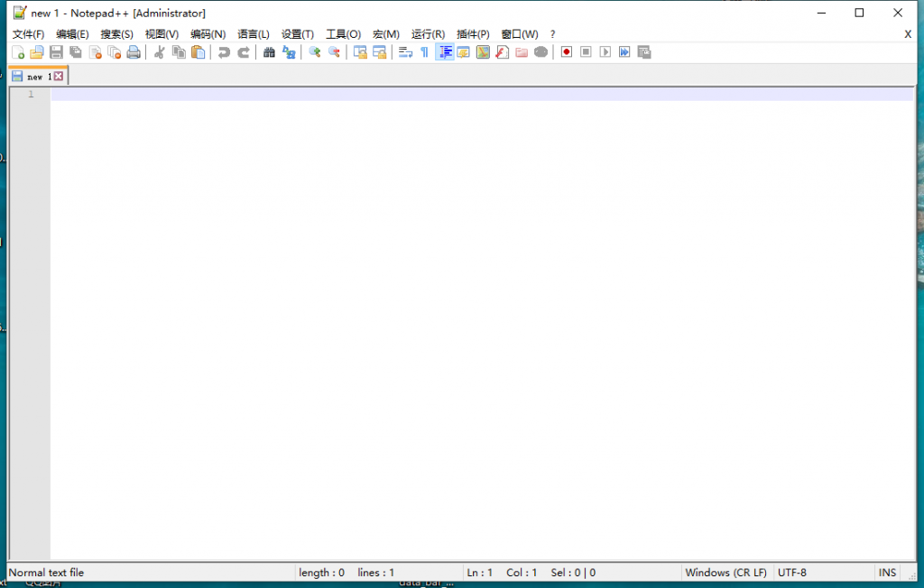Image resolution: width=924 pixels, height=588 pixels.
Task: Toggle word wrap toolbar button
Action: 405,52
